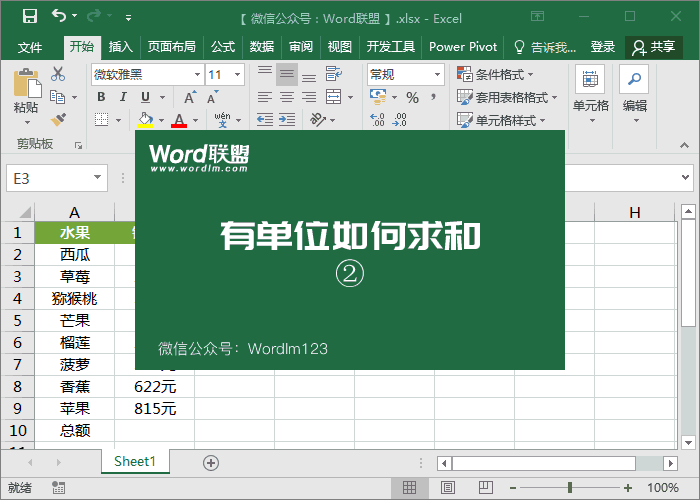Increase indent
This screenshot has width=700, height=500.
[x=287, y=120]
